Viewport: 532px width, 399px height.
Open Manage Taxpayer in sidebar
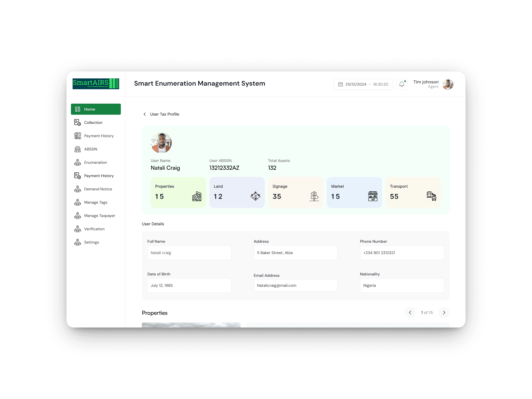point(99,216)
